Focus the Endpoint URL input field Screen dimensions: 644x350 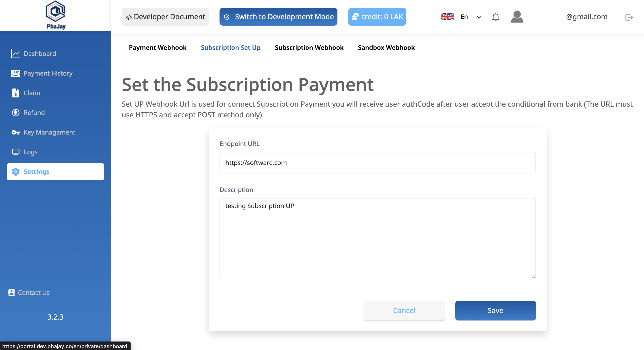point(377,163)
